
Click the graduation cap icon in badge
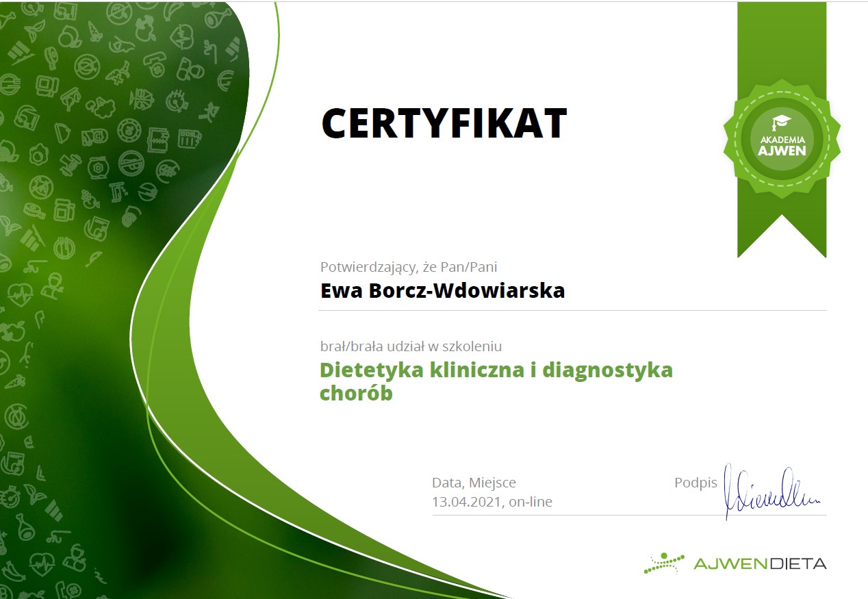tap(781, 123)
